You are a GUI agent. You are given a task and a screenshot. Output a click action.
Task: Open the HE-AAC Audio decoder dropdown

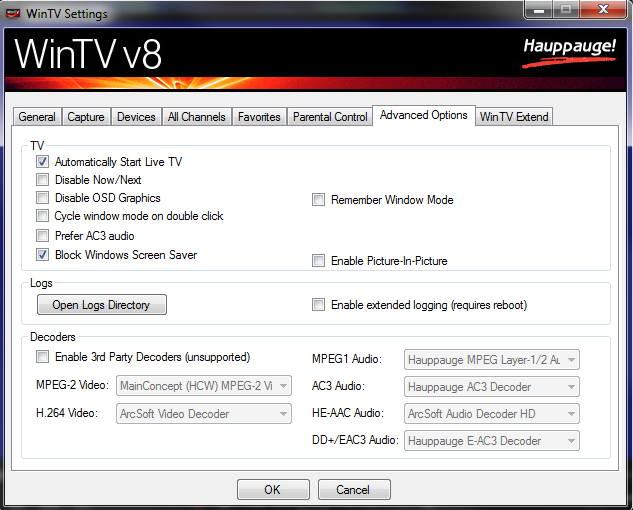(x=492, y=413)
